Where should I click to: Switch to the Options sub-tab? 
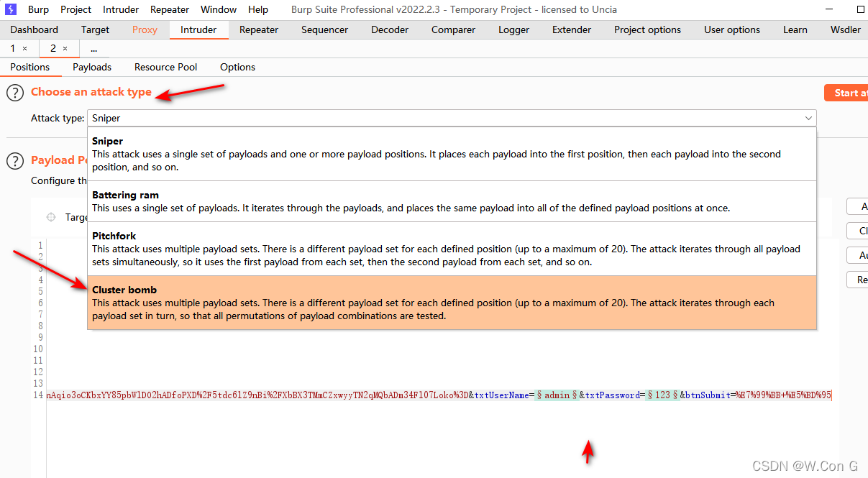237,67
